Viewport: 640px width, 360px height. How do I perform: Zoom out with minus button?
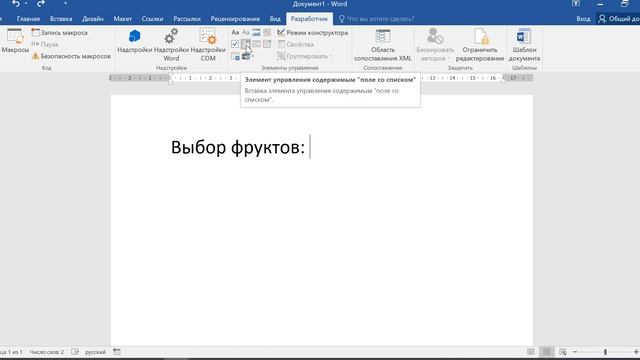[x=575, y=352]
